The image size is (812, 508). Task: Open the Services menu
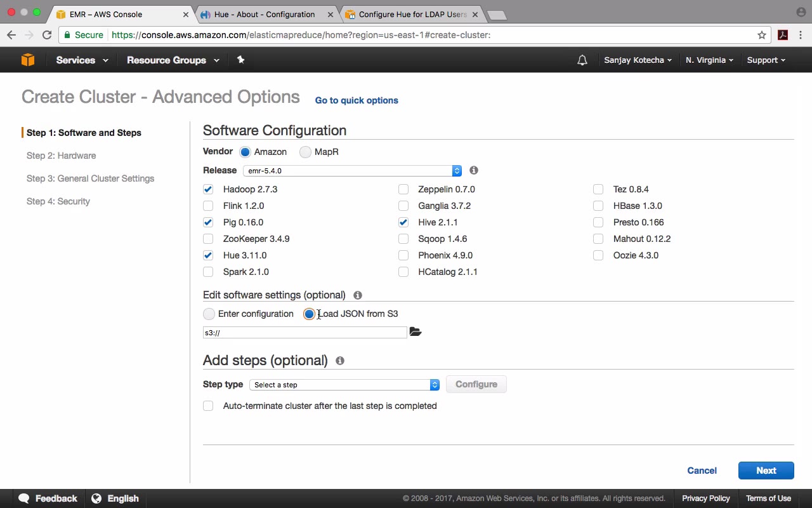coord(81,60)
